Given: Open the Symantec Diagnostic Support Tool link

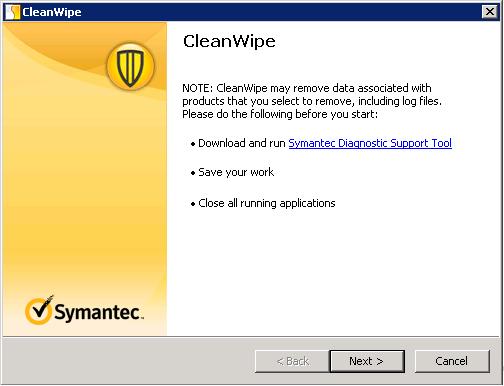Looking at the screenshot, I should (370, 143).
